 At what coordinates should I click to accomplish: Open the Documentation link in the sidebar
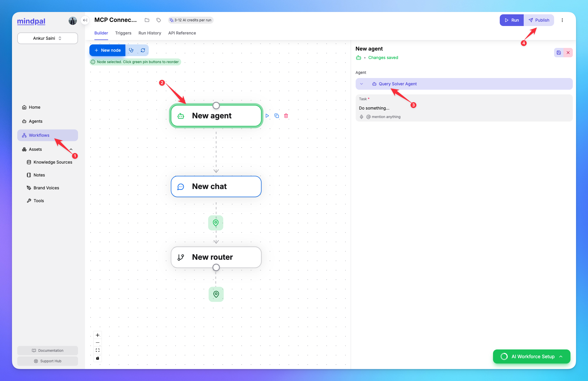coord(48,350)
